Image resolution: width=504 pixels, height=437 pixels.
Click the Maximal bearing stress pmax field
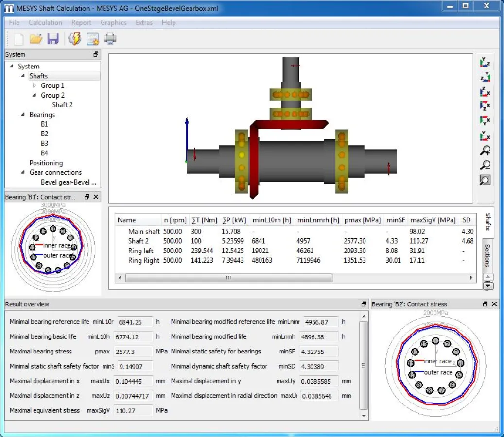coord(134,352)
